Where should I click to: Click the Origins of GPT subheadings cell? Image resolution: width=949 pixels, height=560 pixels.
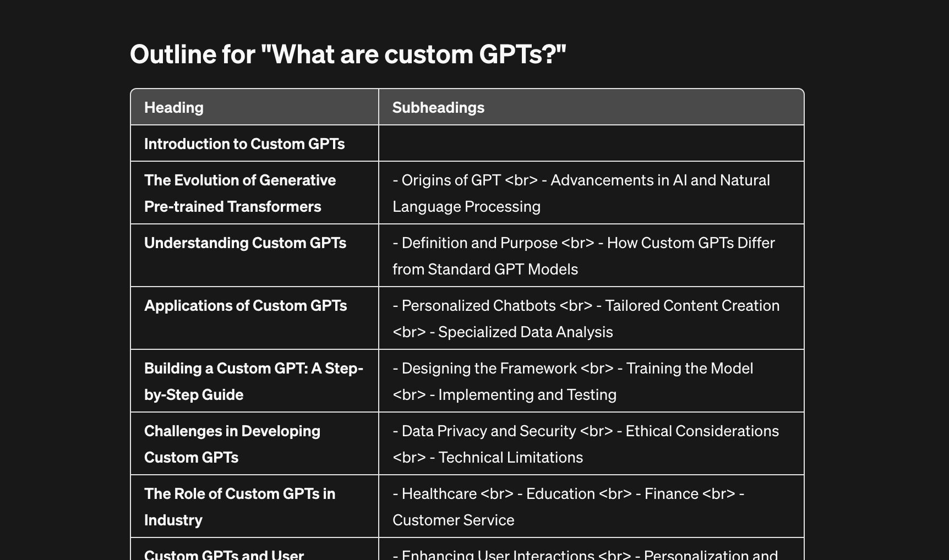[x=591, y=193]
